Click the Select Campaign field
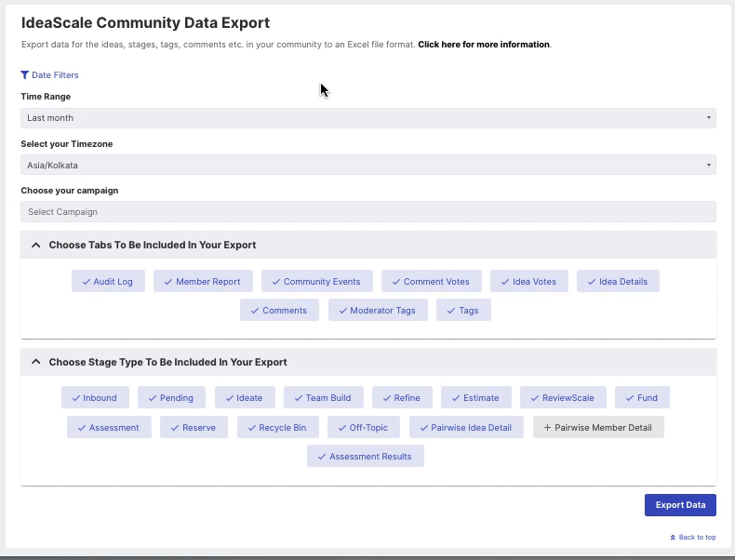Screen dimensions: 735x560 368,212
